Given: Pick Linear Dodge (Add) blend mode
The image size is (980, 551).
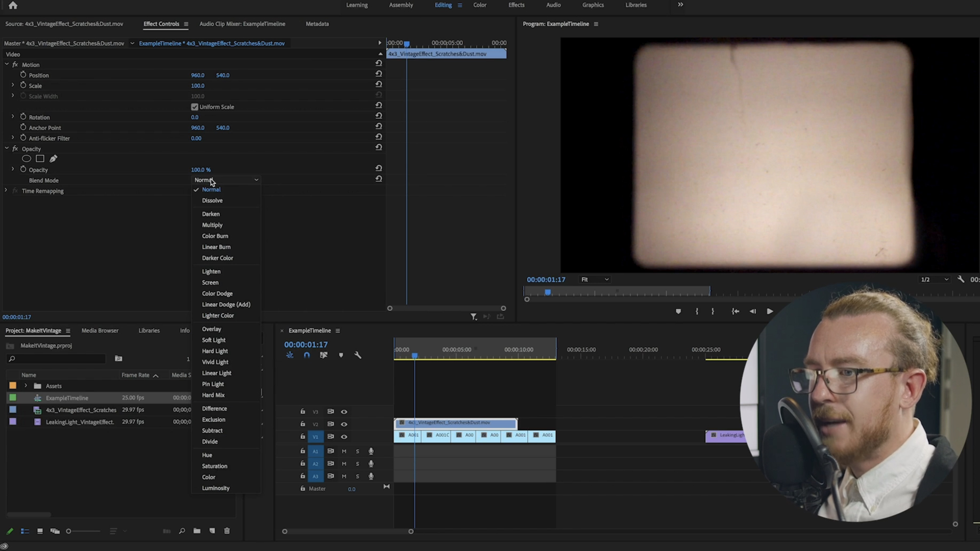Looking at the screenshot, I should click(x=226, y=305).
